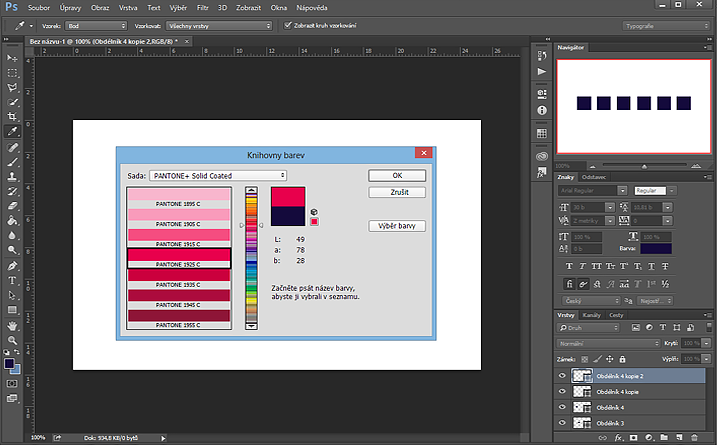Open the Český language dropdown
Viewport: 717px width, 445px height.
coord(591,300)
